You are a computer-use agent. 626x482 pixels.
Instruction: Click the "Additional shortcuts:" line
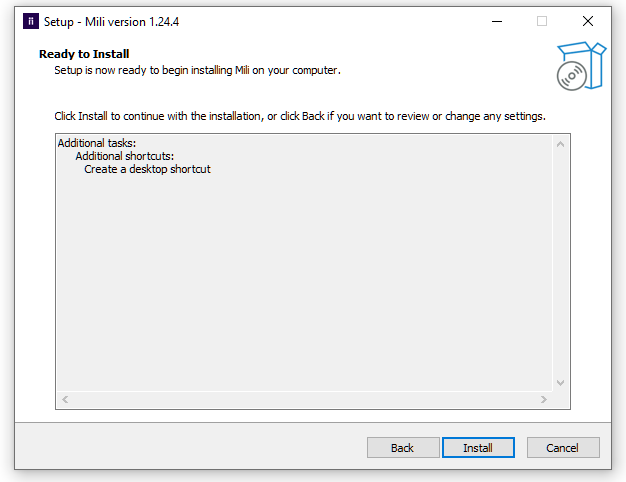click(x=125, y=156)
